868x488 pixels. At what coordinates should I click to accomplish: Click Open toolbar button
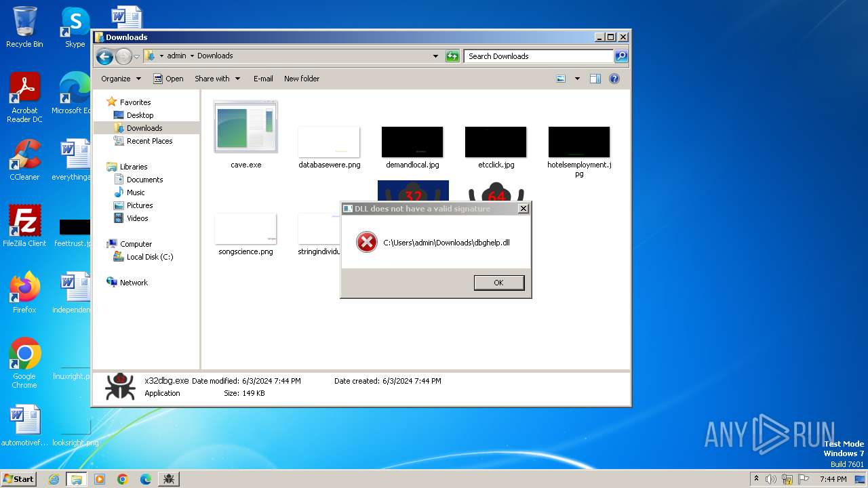(x=168, y=79)
